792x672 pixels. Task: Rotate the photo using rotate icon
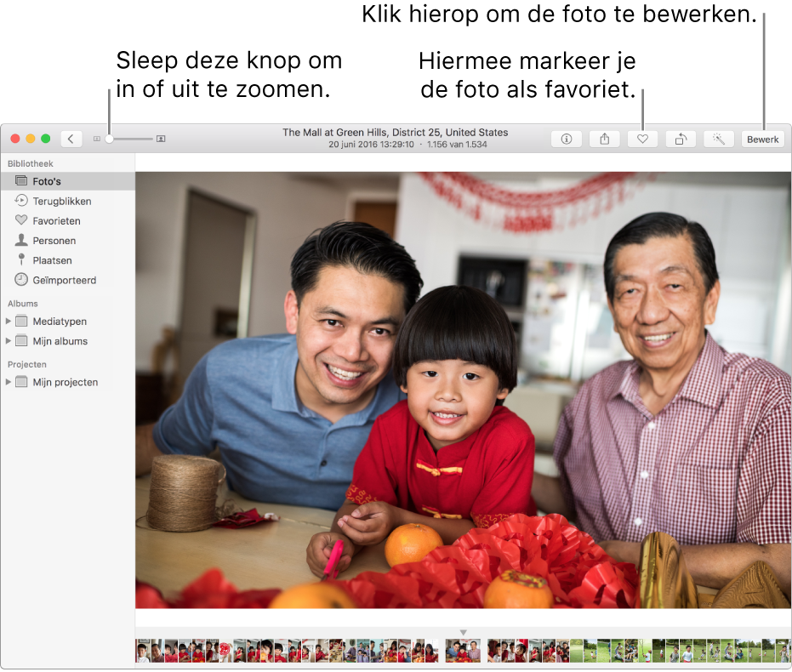pos(681,140)
